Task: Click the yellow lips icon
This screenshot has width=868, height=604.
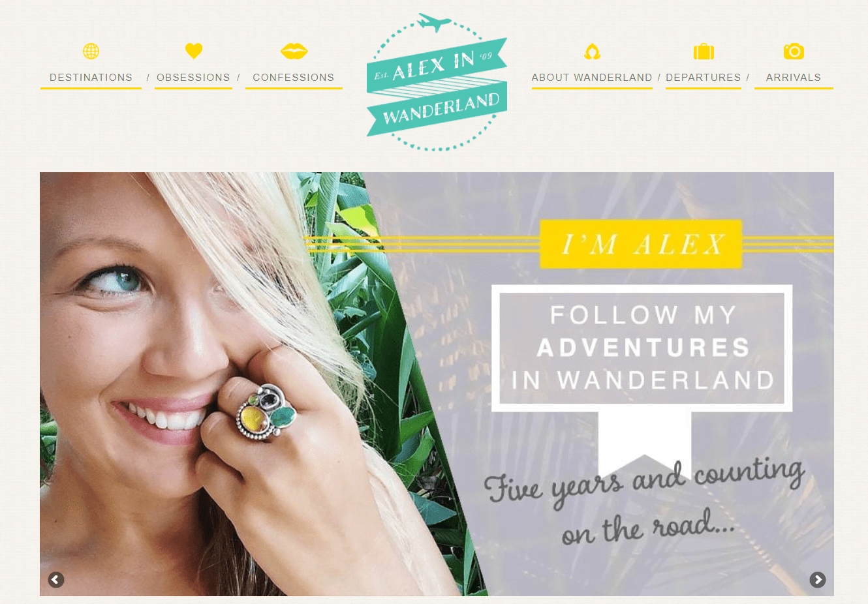Action: 294,51
